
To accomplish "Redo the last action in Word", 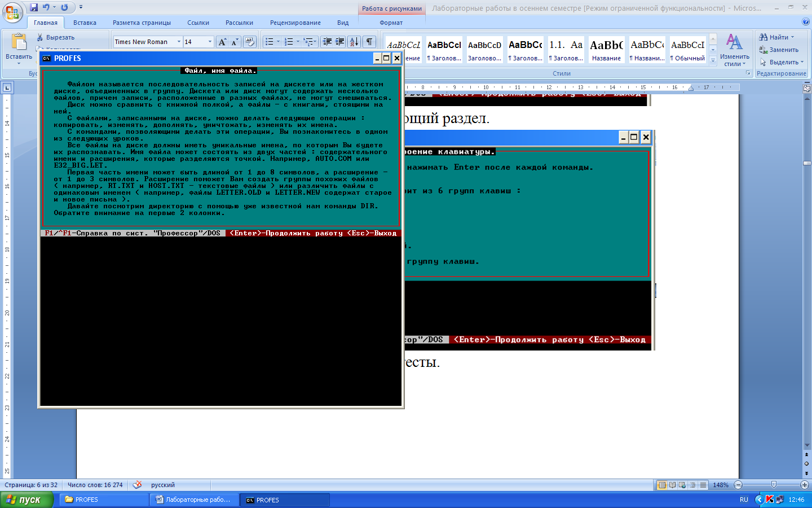I will (x=64, y=7).
